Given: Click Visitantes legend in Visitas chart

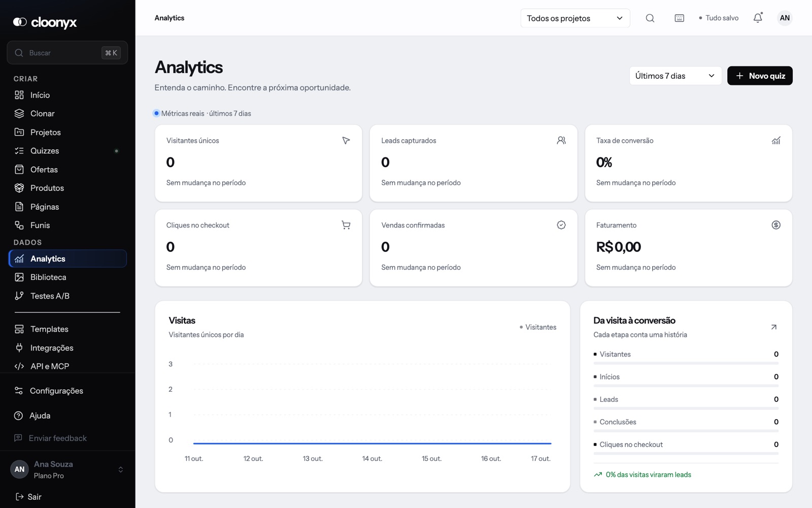Looking at the screenshot, I should (538, 327).
